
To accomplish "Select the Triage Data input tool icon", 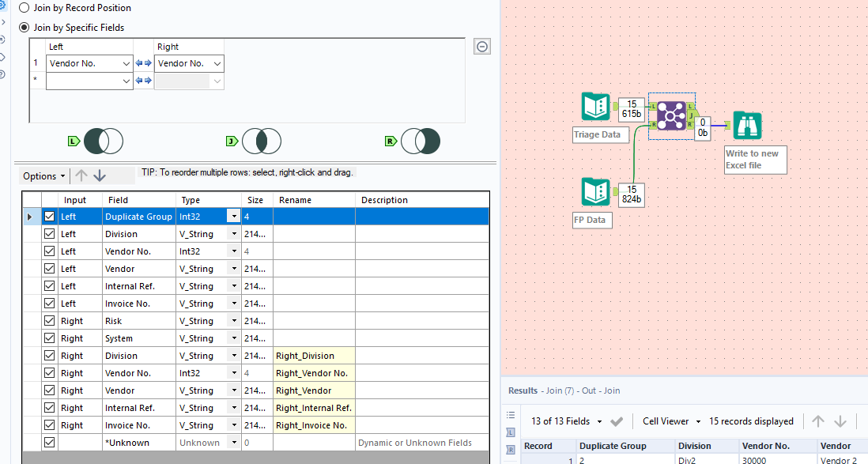I will (595, 108).
